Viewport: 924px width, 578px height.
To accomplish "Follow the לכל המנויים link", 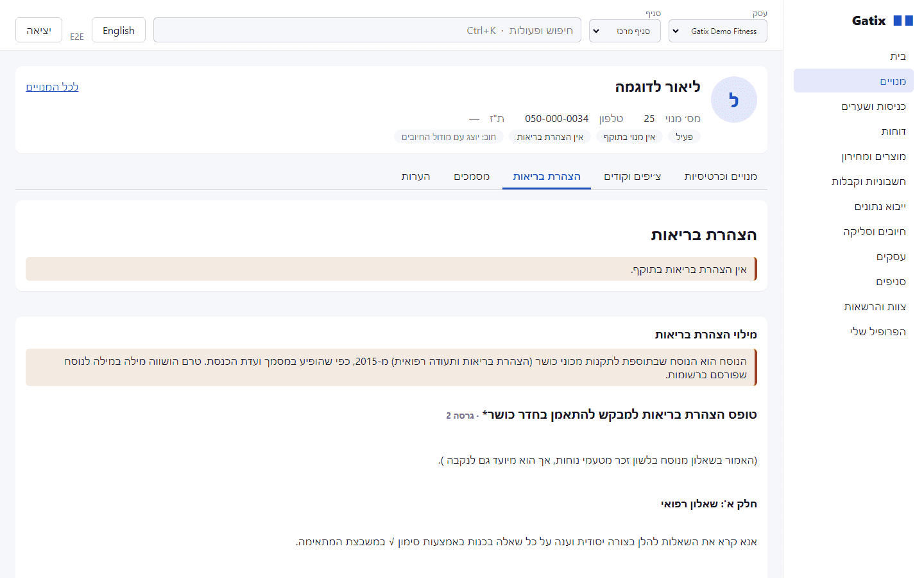I will click(x=52, y=87).
